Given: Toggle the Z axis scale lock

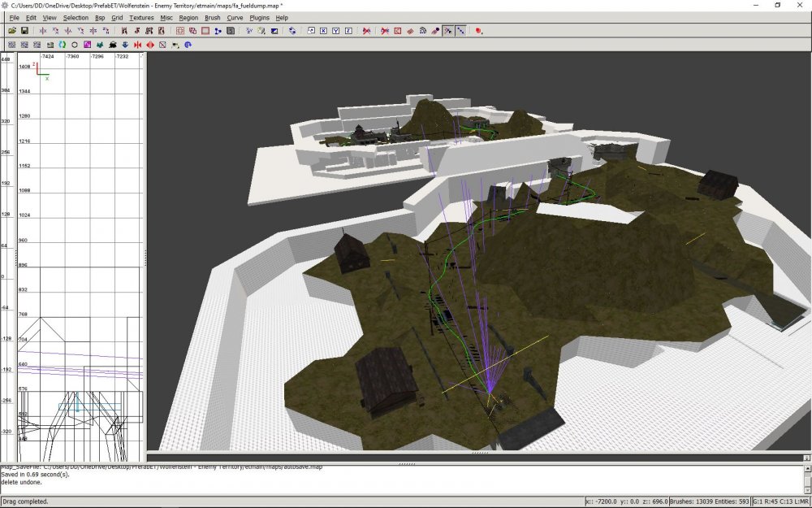Looking at the screenshot, I should coord(348,31).
